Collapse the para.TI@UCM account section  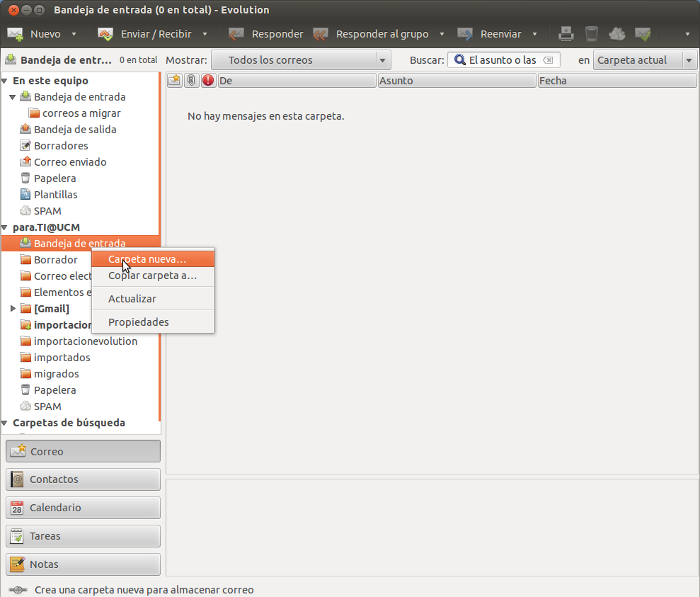[x=4, y=228]
